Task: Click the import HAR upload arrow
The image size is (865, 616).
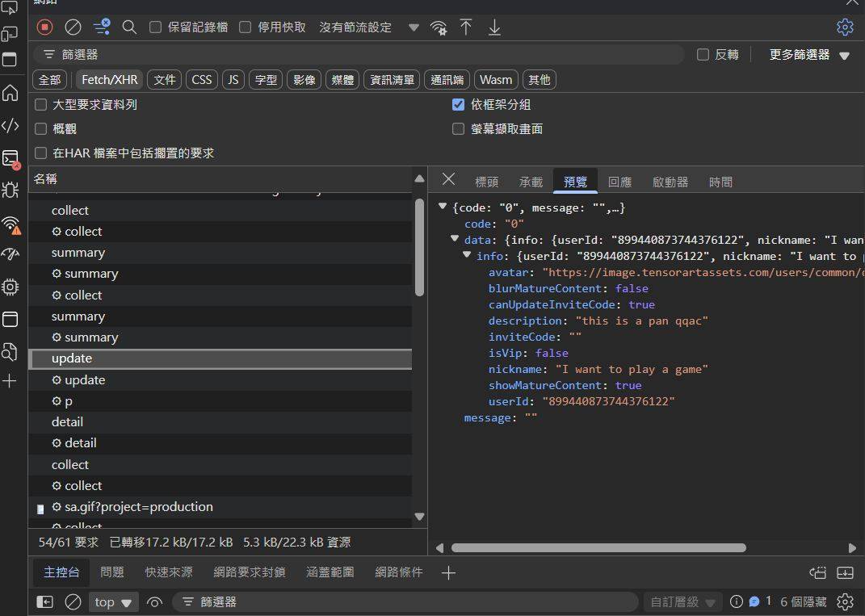Action: pyautogui.click(x=466, y=27)
